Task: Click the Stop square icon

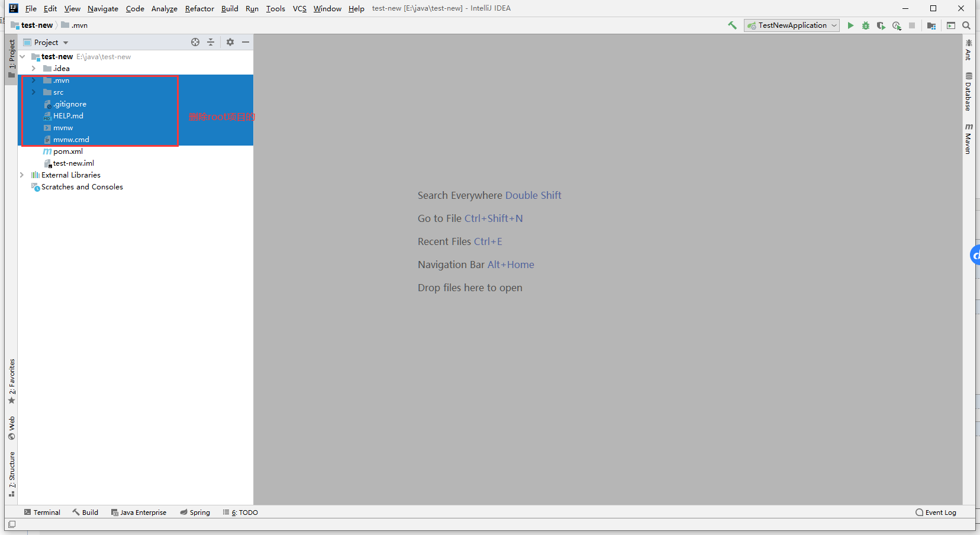Action: tap(912, 25)
